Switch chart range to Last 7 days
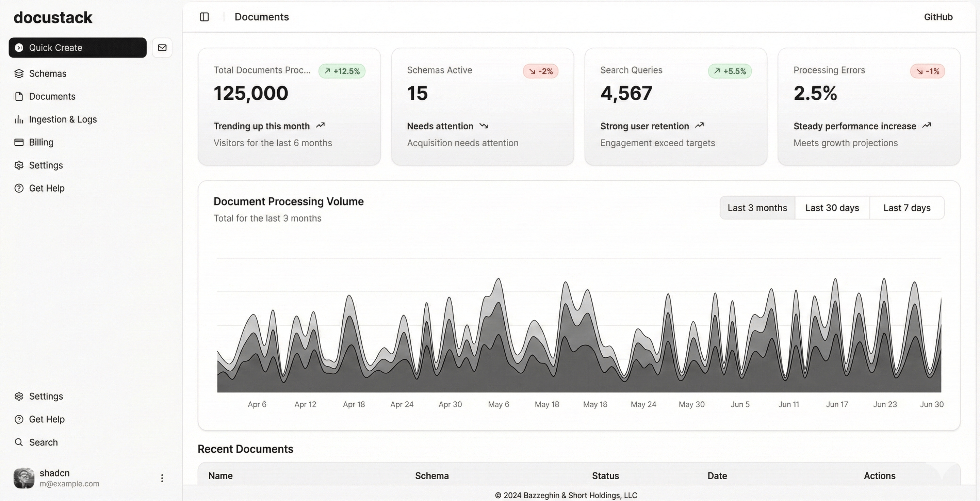Viewport: 980px width, 501px height. [907, 208]
